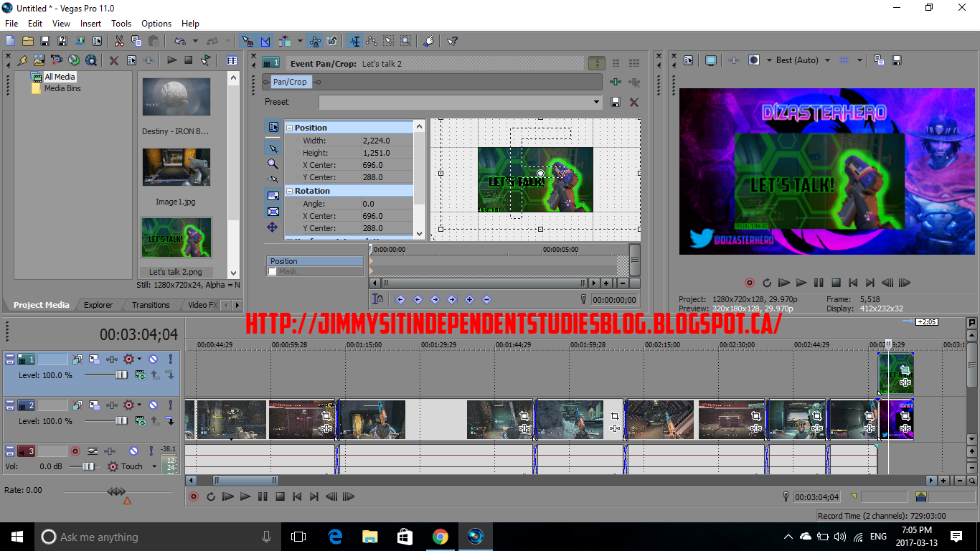
Task: Open Undo history dropdown arrow
Action: 194,41
